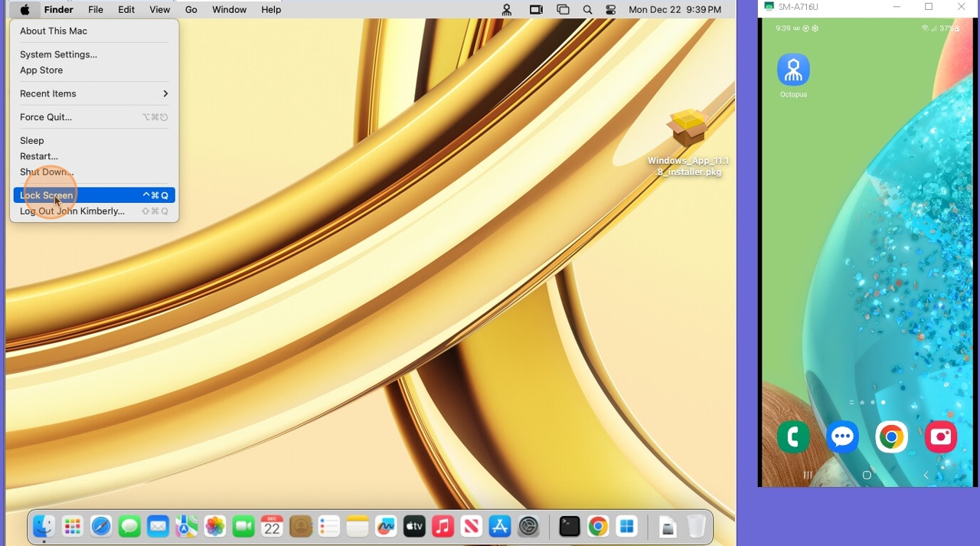The height and width of the screenshot is (546, 980).
Task: Click the date and time Mon Dec 22
Action: [675, 10]
